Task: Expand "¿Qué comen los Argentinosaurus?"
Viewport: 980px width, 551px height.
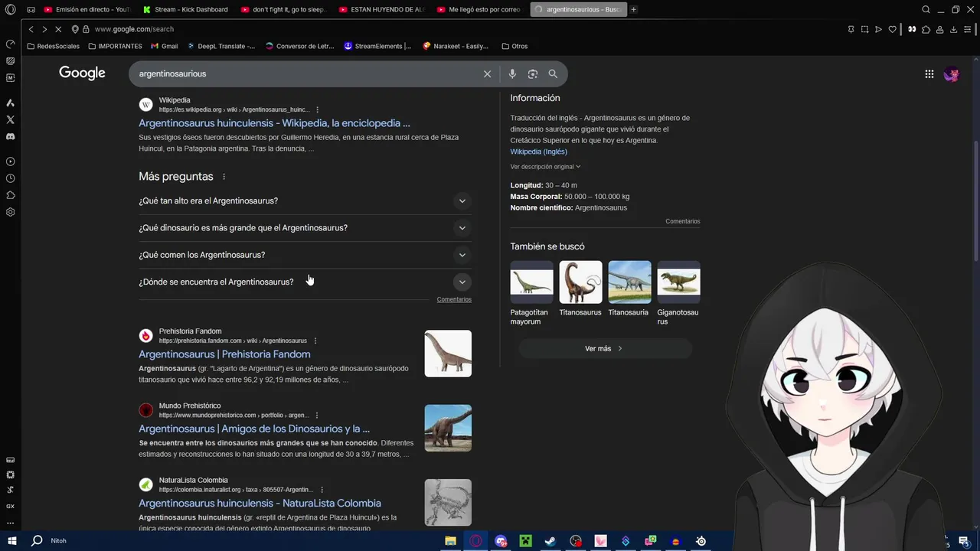Action: [305, 255]
